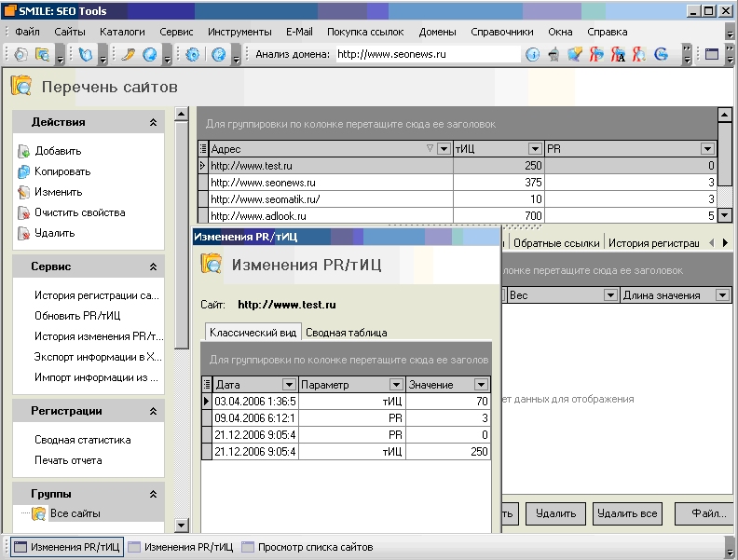738x560 pixels.
Task: Open the Каталоги menu
Action: 122,32
